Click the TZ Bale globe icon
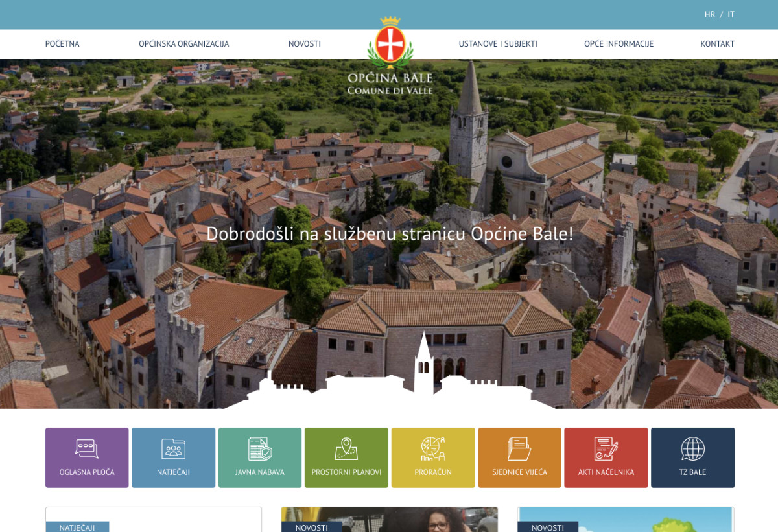This screenshot has width=778, height=532. click(x=692, y=448)
